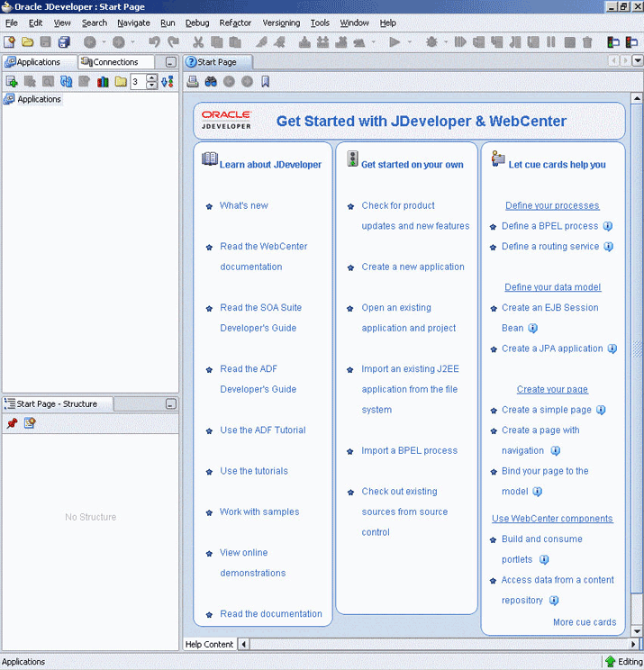Open dropdown arrow next to Back navigation button
Screen dimensions: 644x670
click(x=104, y=41)
